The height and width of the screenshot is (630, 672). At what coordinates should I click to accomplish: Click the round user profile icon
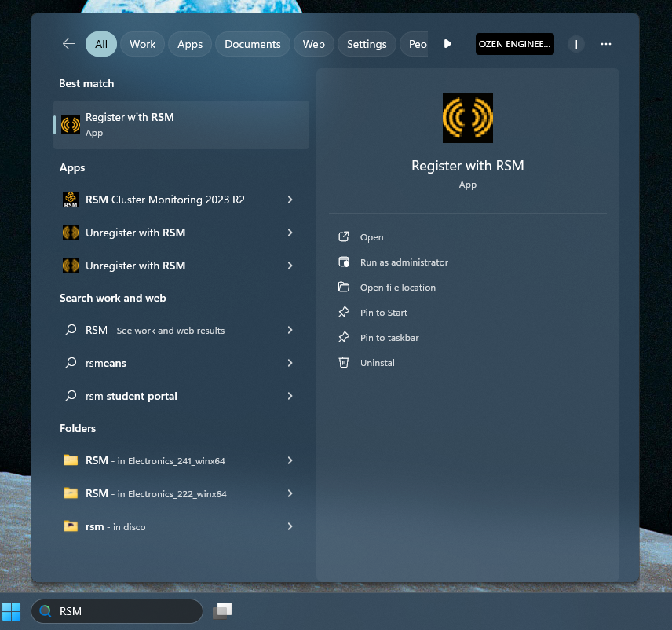tap(576, 44)
